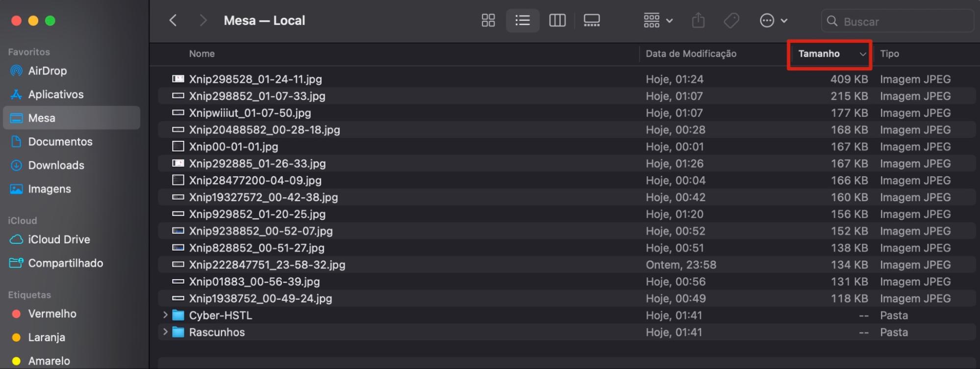
Task: Click the tag (Etiquetas) toolbar icon
Action: point(731,21)
